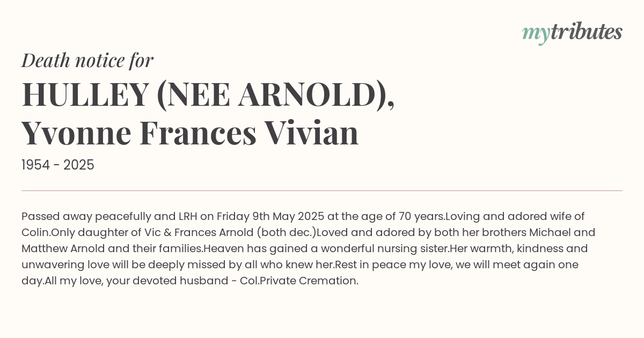Click the 'Yvonne Frances Vivian' name line
Screen dimensions: 644x338
tap(190, 133)
